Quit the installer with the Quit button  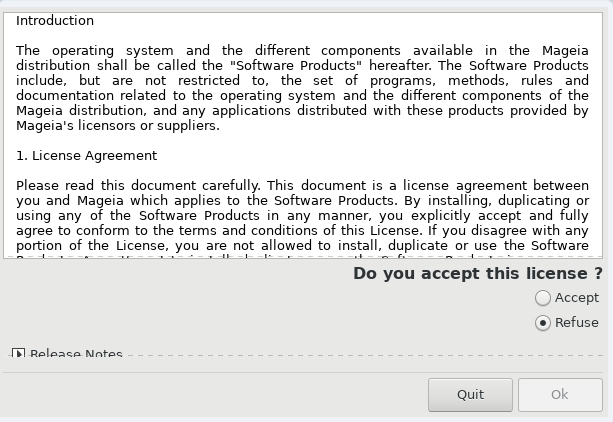pyautogui.click(x=470, y=395)
